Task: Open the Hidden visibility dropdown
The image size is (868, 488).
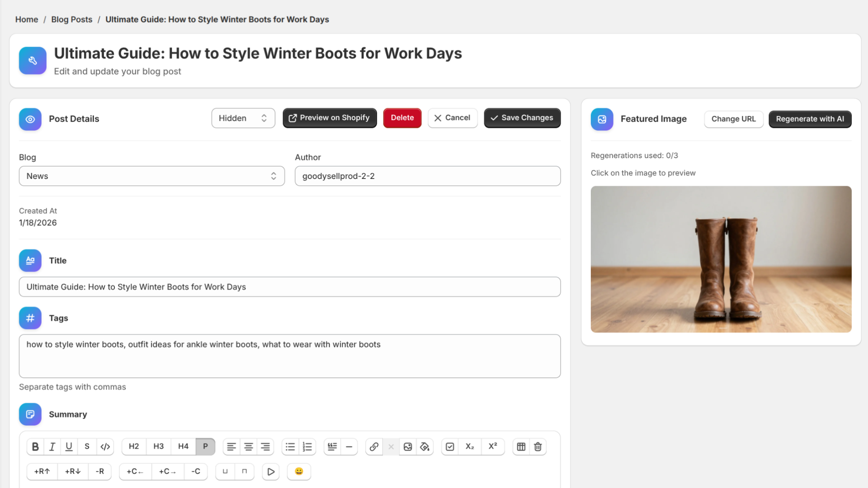Action: [243, 118]
